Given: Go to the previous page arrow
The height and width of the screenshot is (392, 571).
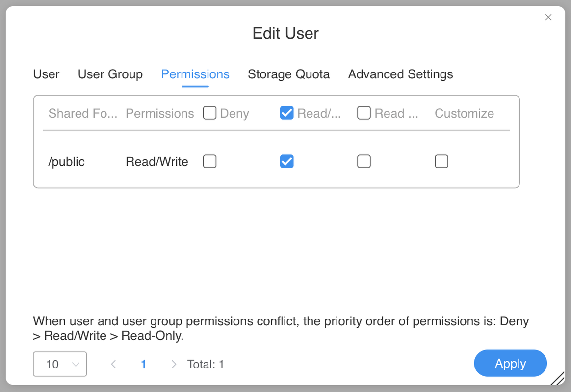Looking at the screenshot, I should pos(113,364).
